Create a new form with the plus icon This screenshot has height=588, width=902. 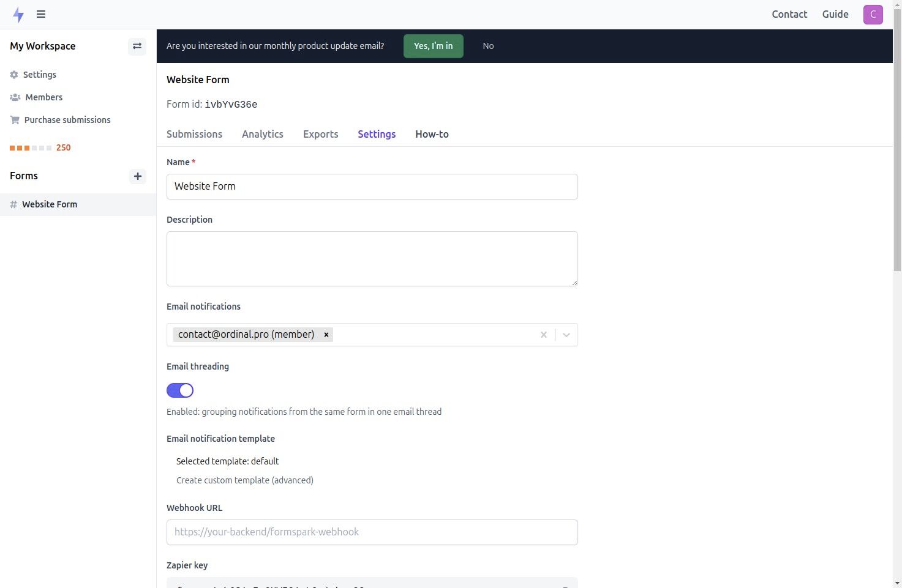[x=137, y=176]
